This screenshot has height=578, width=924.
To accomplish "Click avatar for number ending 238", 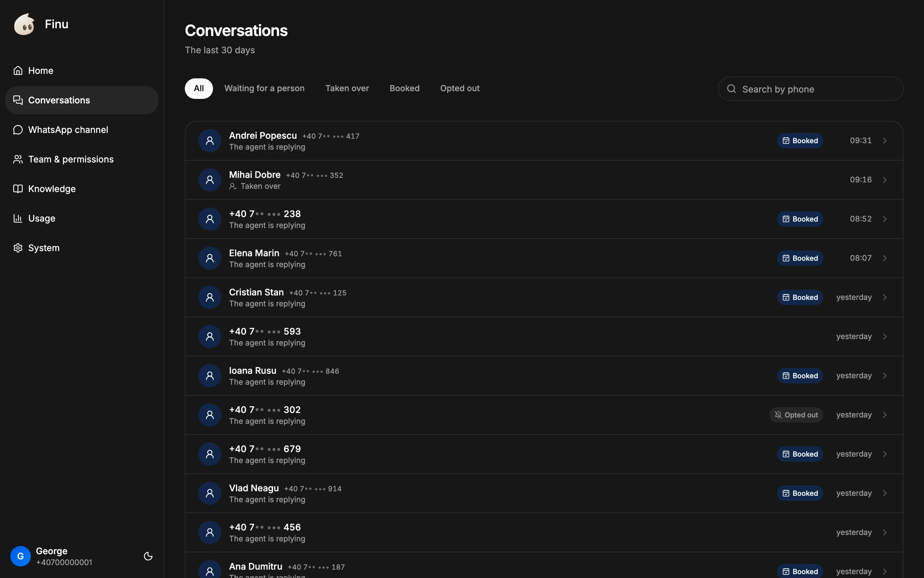I will point(210,219).
